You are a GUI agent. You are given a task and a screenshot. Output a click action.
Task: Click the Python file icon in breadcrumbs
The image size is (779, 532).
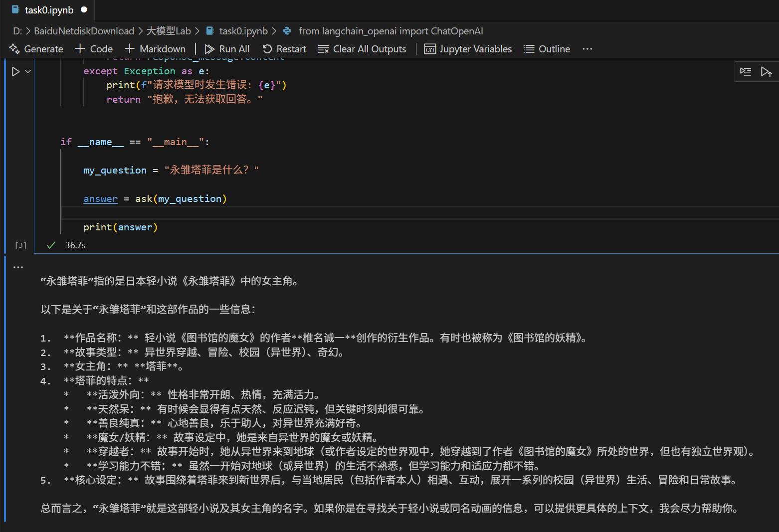click(x=287, y=30)
